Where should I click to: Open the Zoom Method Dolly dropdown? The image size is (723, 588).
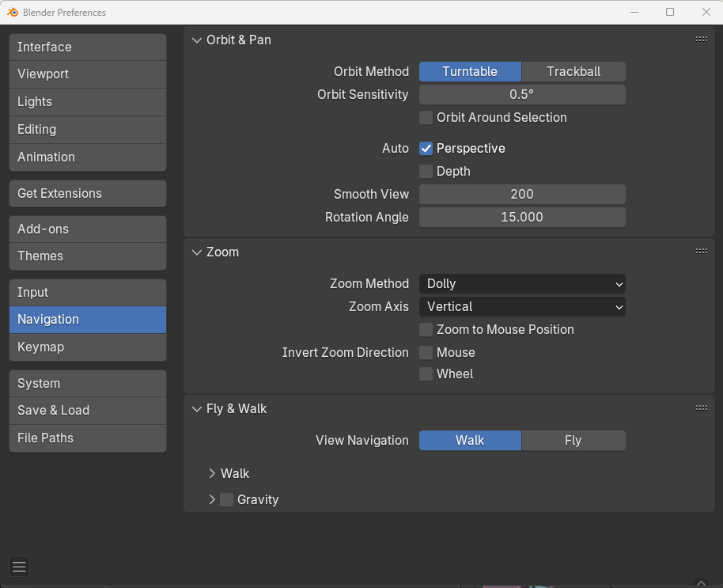click(x=522, y=283)
